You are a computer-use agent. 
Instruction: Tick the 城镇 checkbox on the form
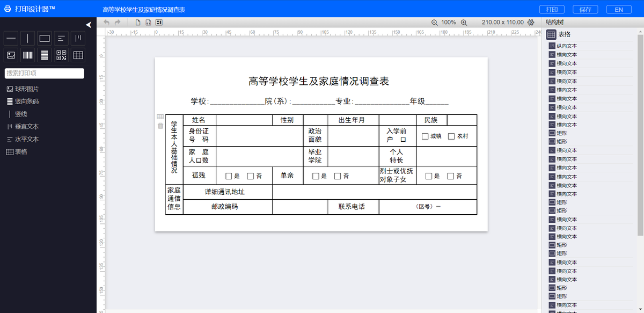tap(425, 136)
